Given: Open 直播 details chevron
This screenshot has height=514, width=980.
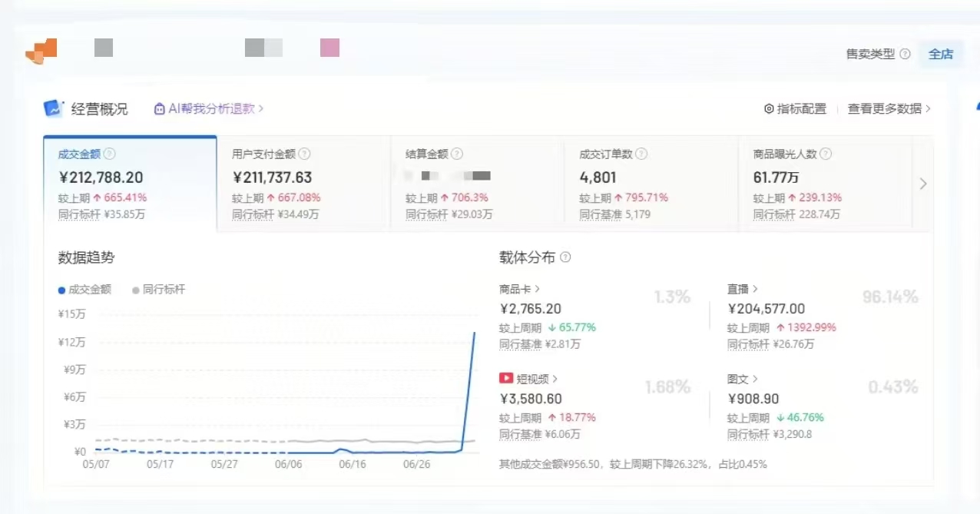Looking at the screenshot, I should pos(756,289).
